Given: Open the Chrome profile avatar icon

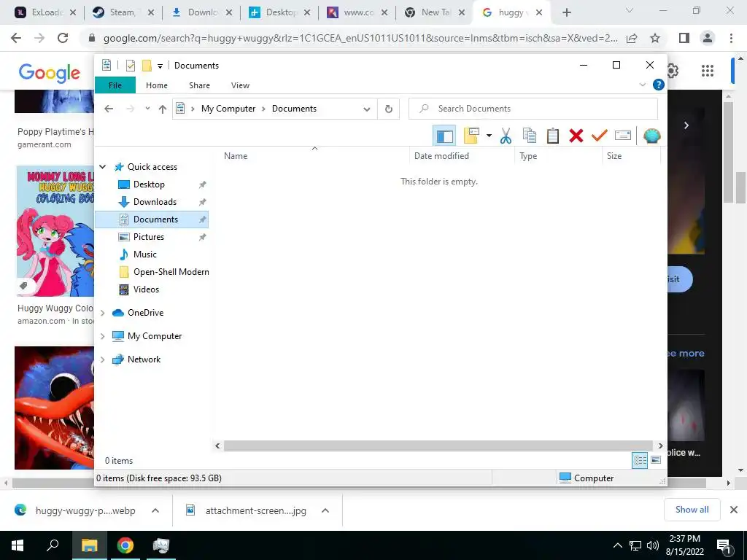Looking at the screenshot, I should click(708, 38).
